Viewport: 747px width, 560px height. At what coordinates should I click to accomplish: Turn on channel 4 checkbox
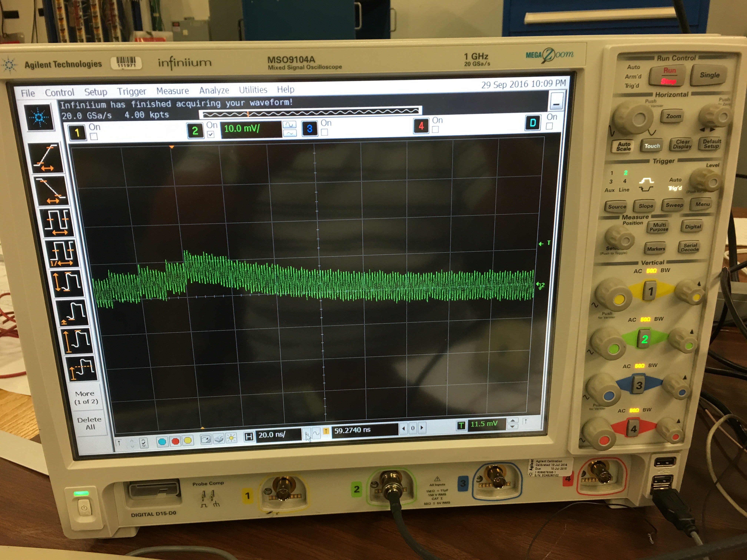click(435, 130)
